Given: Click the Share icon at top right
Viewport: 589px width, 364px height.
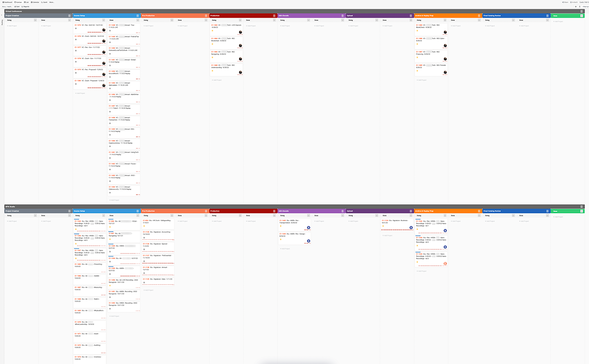Looking at the screenshot, I should (x=565, y=2).
